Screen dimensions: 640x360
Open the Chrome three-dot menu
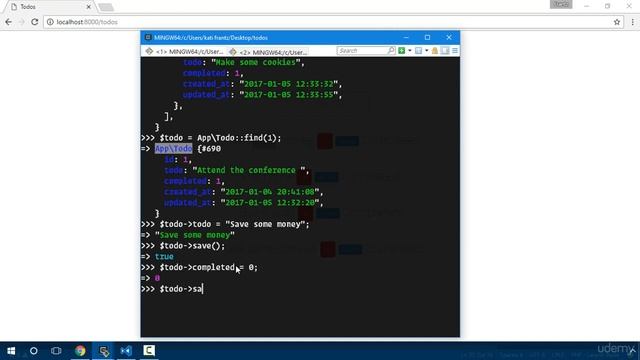click(x=632, y=22)
